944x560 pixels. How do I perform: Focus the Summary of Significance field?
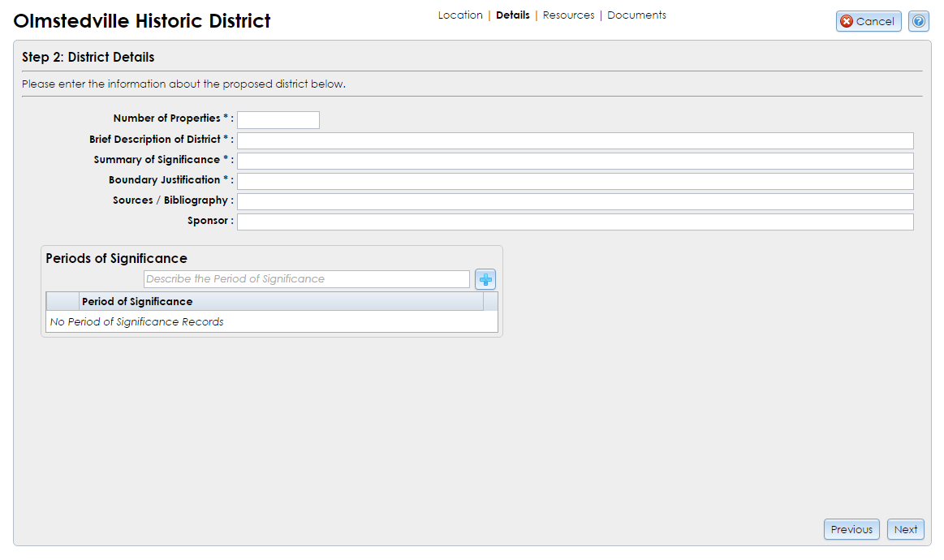coord(575,160)
